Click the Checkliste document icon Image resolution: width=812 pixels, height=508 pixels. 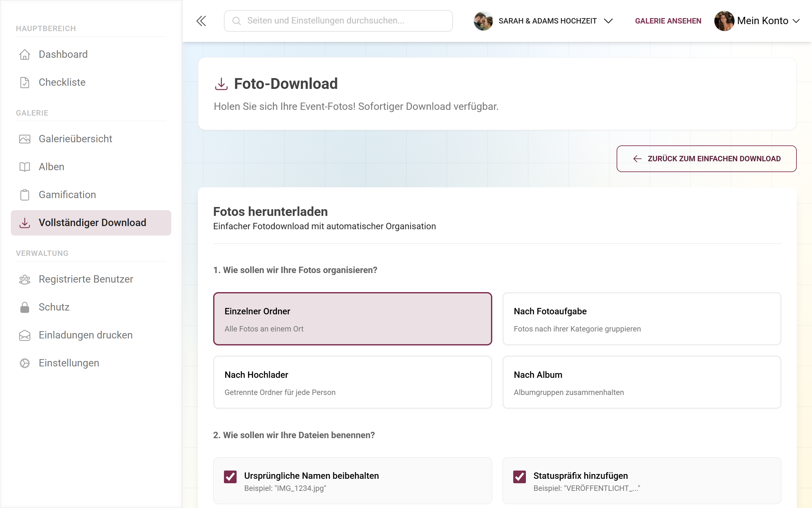(x=24, y=82)
